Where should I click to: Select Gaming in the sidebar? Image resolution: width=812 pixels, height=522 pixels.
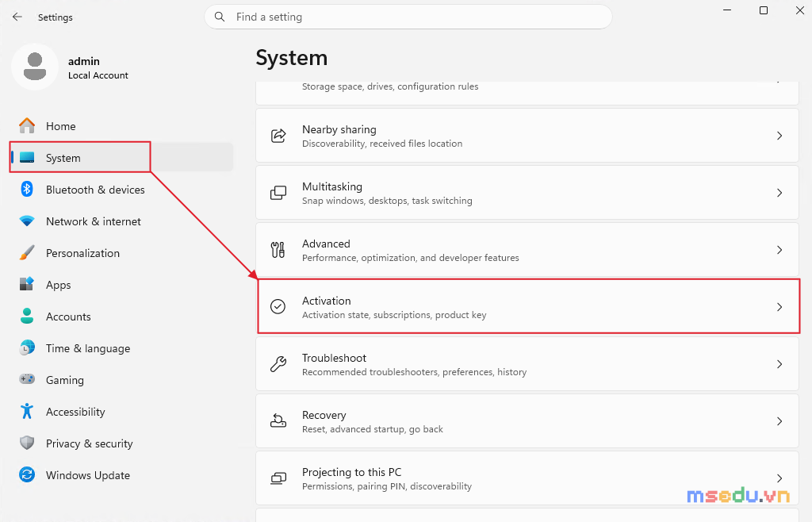[121, 379]
